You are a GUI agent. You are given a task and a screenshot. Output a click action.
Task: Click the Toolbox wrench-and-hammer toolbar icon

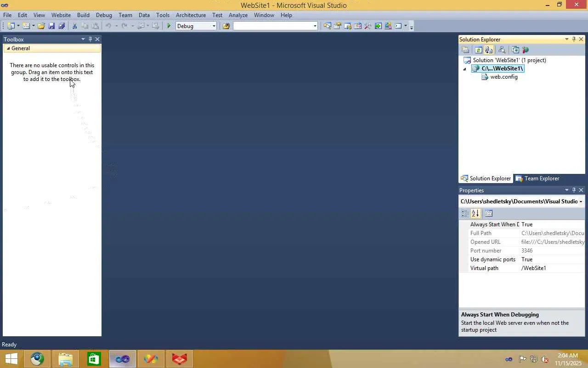[368, 26]
